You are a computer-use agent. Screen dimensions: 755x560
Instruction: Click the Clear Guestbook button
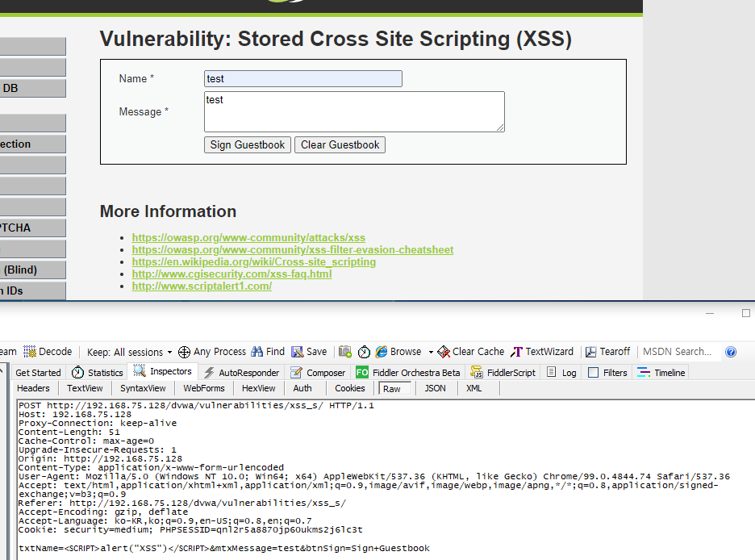pos(340,145)
